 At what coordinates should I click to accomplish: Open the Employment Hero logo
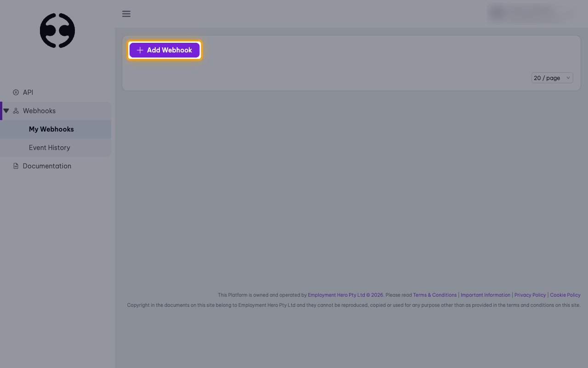[x=57, y=30]
